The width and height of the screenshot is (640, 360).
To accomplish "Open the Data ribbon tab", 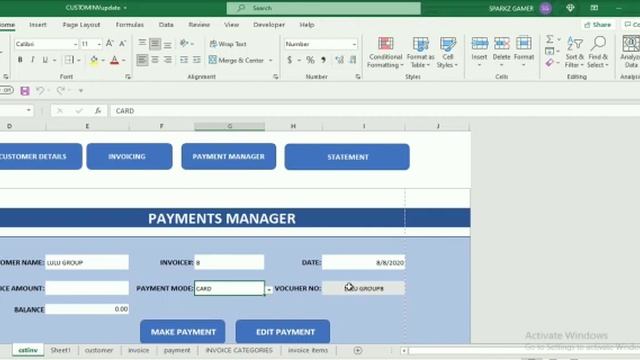I will pyautogui.click(x=166, y=25).
